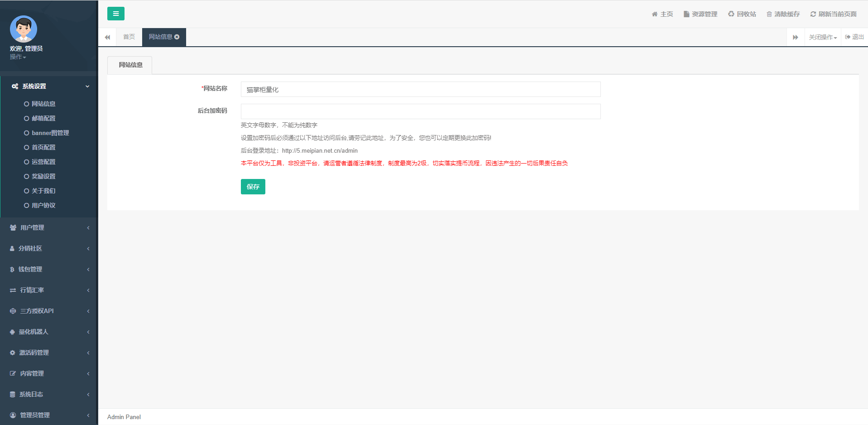Screen dimensions: 868x425
Task: Expand the 用户管理 sidebar menu
Action: coord(49,227)
